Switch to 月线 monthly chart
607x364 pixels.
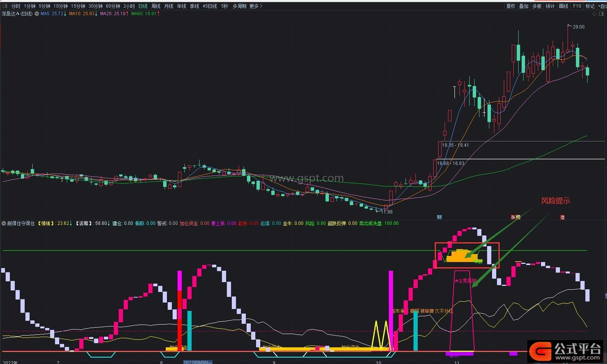coord(168,6)
